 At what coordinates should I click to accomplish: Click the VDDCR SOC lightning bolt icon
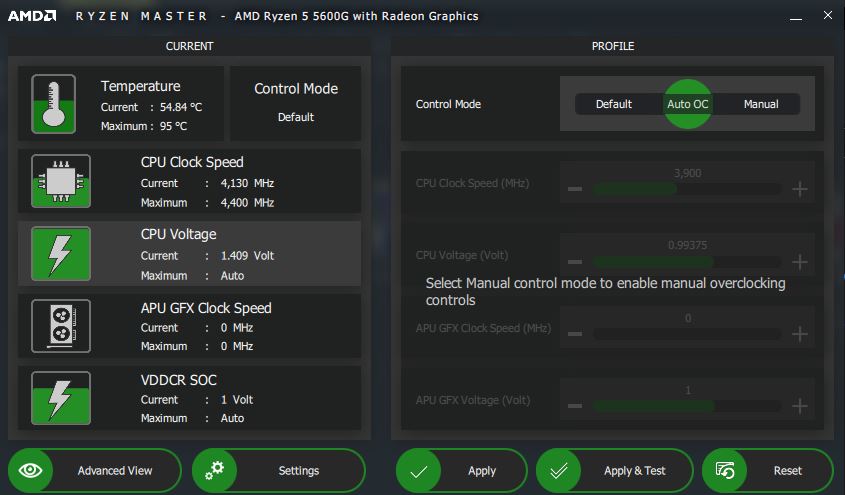tap(61, 398)
